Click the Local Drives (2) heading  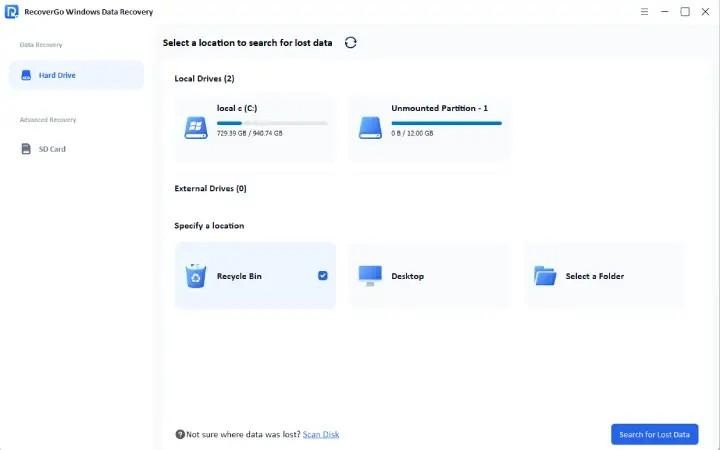pos(204,79)
